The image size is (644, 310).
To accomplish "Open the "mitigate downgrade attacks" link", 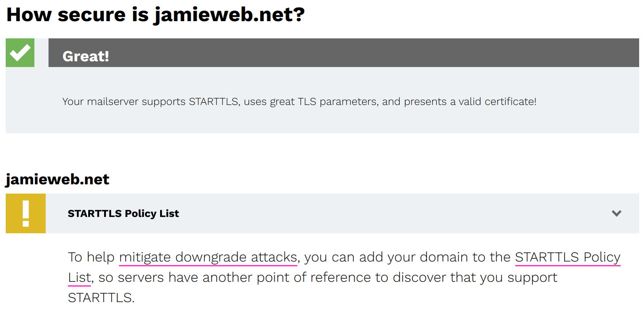I will pyautogui.click(x=208, y=257).
